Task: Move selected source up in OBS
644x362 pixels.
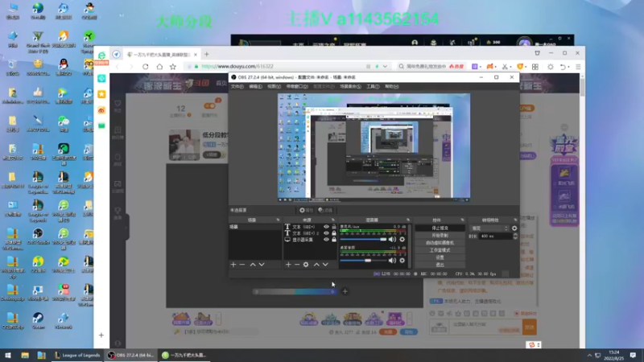Action: [316, 265]
